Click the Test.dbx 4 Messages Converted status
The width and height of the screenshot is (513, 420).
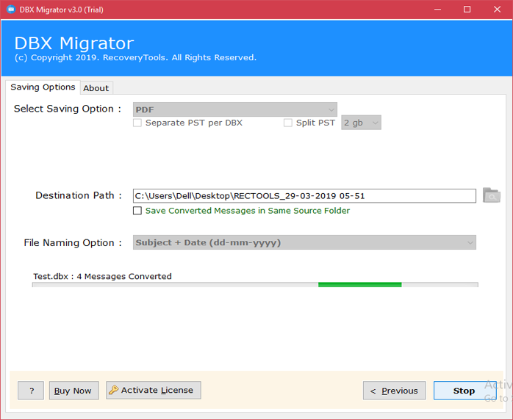[x=102, y=276]
